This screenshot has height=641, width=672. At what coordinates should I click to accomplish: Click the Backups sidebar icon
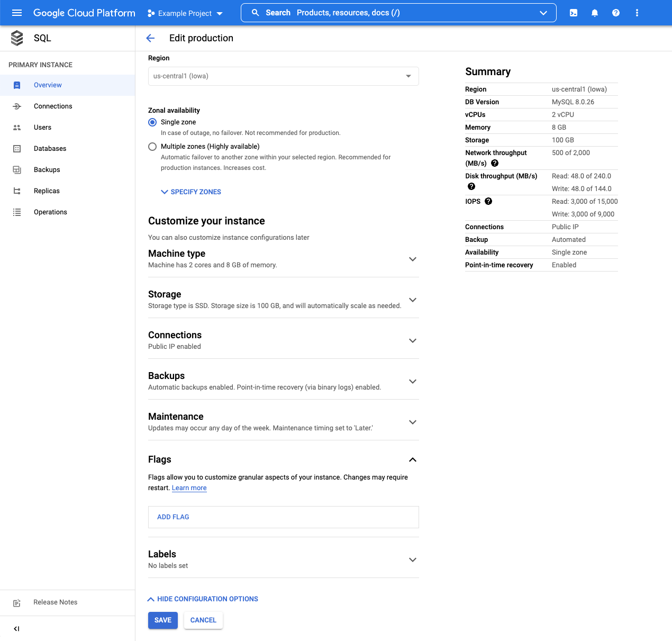[17, 170]
